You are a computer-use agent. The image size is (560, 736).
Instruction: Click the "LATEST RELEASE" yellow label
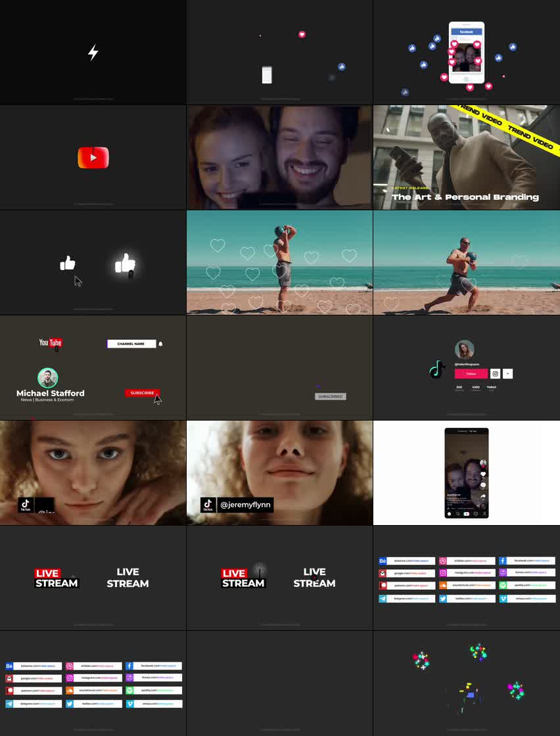pos(409,188)
